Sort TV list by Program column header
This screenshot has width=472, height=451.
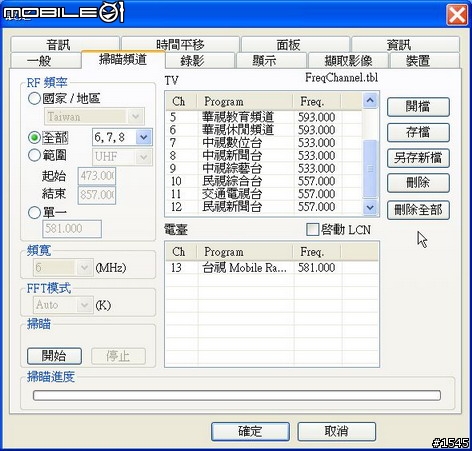point(245,101)
